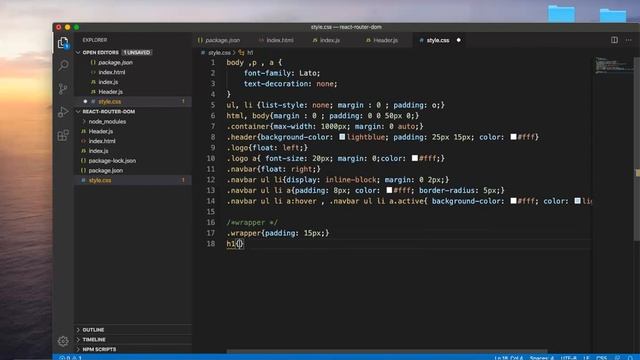Open the editor More Actions ellipsis
640x360 pixels.
629,40
